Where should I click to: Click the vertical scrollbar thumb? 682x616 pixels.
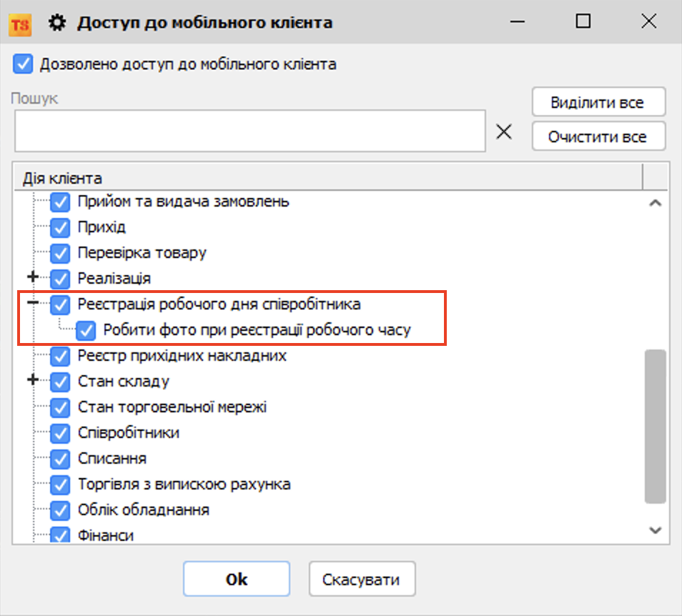click(x=655, y=426)
